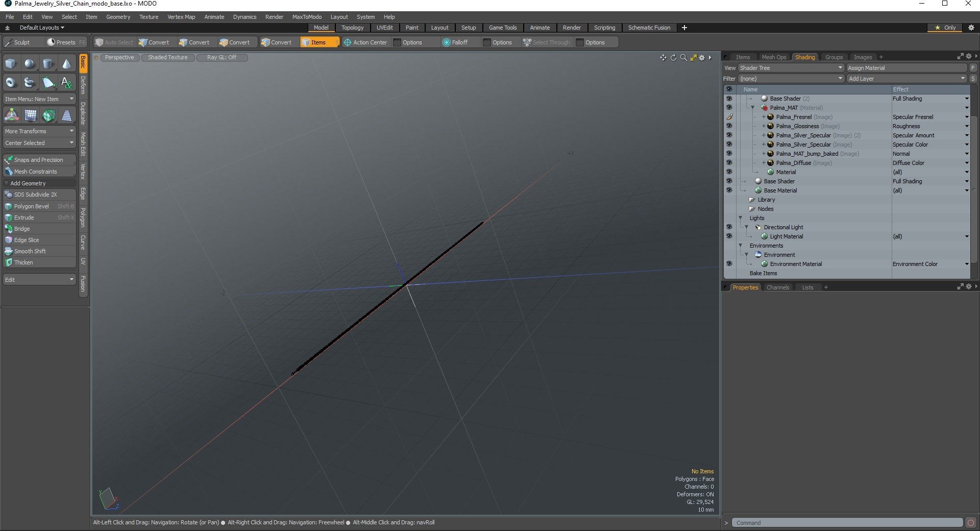
Task: Select the cone primitive tool icon
Action: (67, 64)
